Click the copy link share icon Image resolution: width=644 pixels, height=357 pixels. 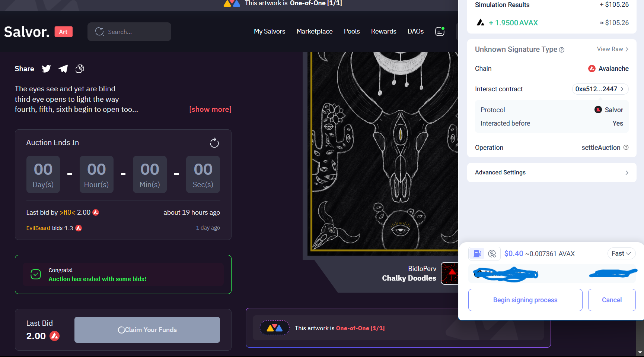pos(80,69)
